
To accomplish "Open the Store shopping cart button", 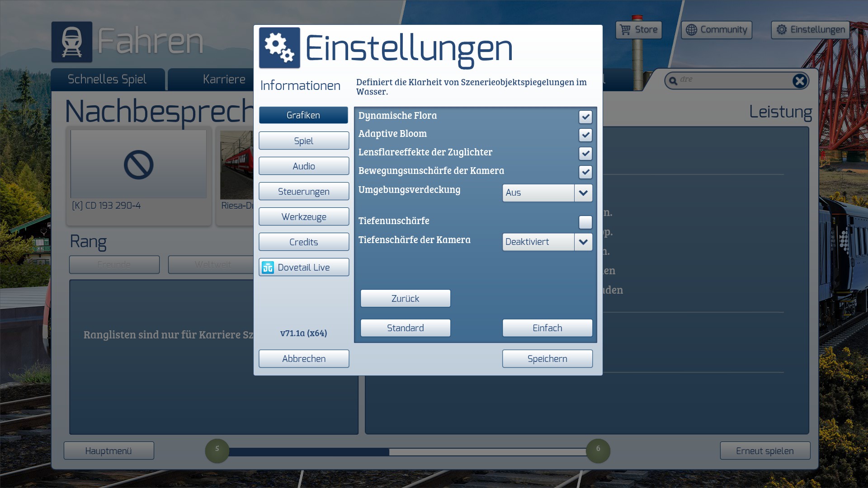I will point(638,30).
